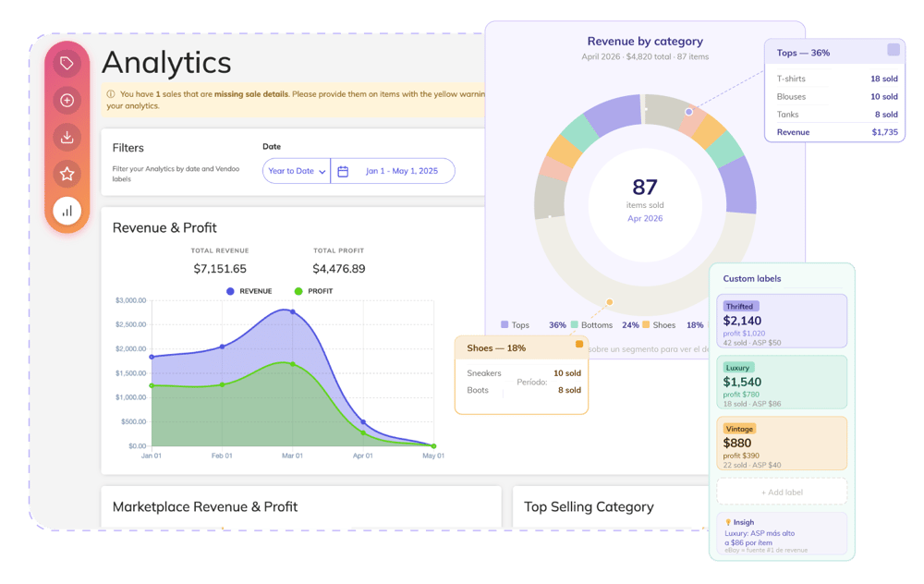
Task: Click the Marketplace Revenue & Profit heading
Action: pos(205,506)
